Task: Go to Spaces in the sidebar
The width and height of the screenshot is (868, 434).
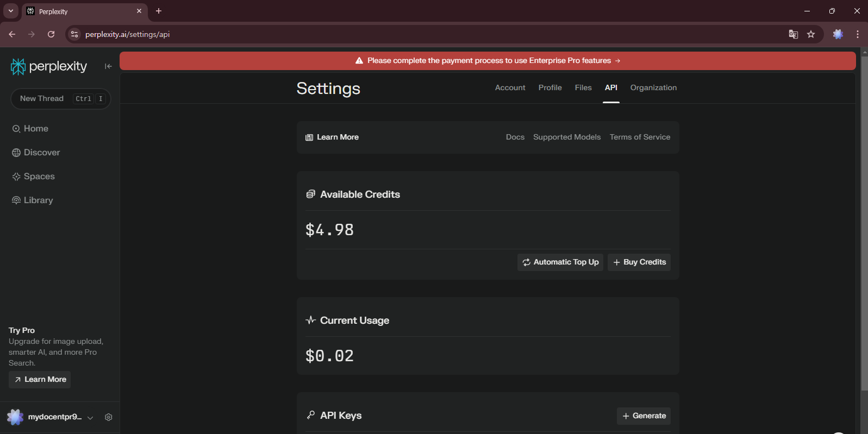Action: tap(33, 177)
